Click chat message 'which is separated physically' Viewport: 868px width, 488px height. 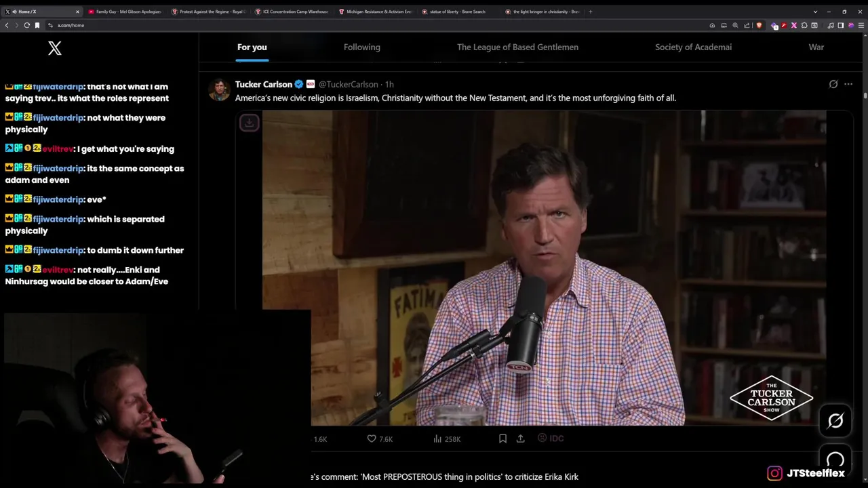tap(85, 225)
